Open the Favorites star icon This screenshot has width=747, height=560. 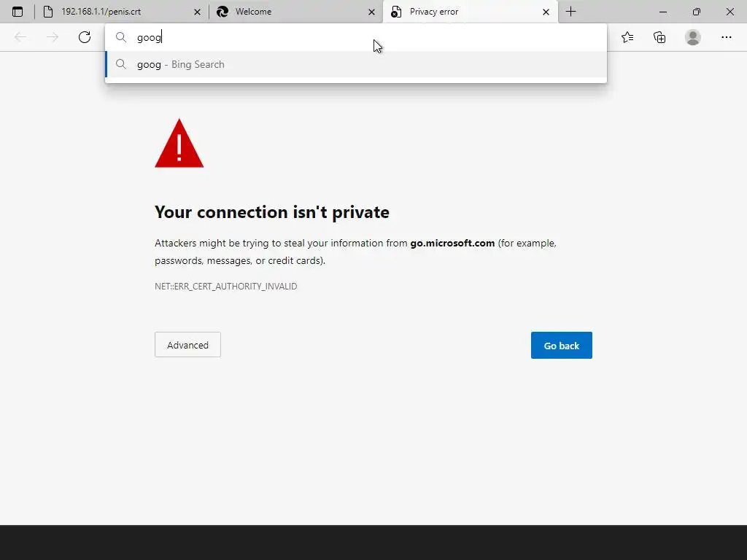[627, 37]
